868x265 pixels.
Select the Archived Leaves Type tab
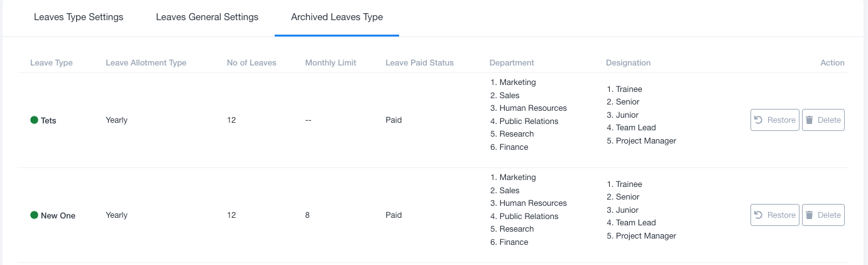point(336,17)
